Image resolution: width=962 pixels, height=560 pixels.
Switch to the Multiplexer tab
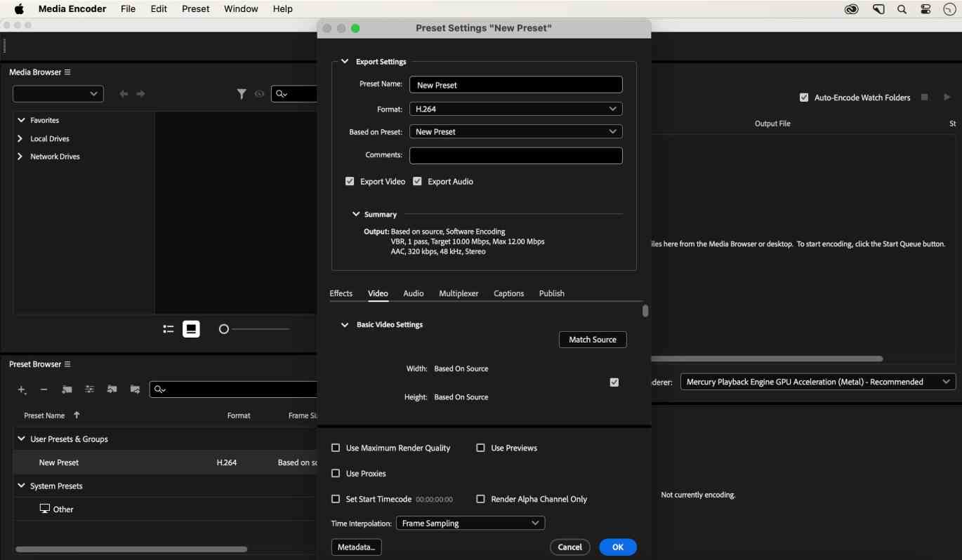(x=459, y=293)
